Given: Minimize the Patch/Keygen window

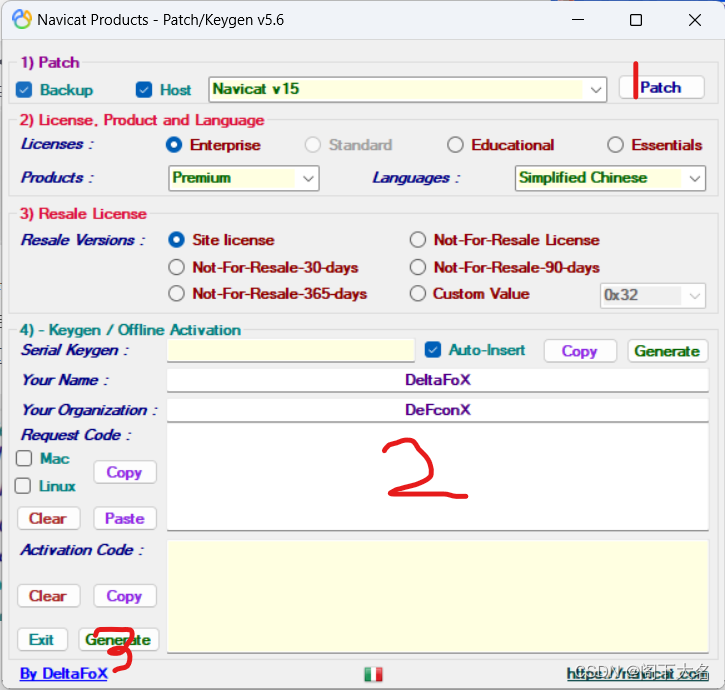Looking at the screenshot, I should (x=578, y=20).
